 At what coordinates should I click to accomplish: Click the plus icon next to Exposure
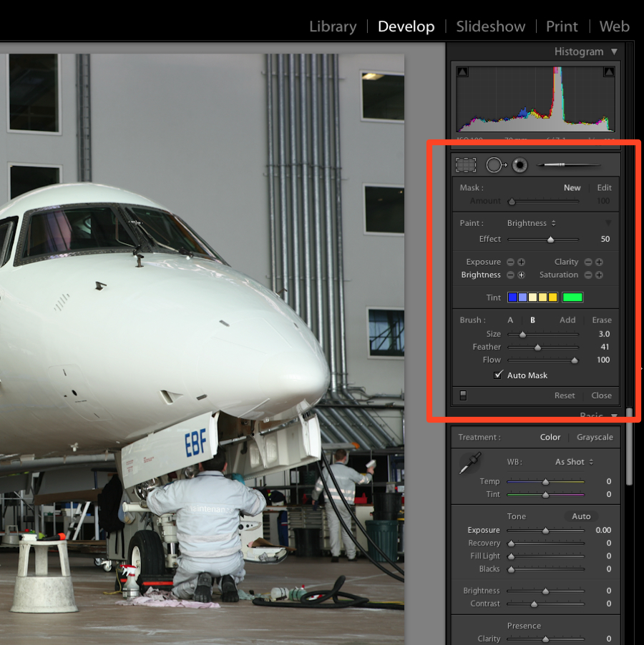pyautogui.click(x=522, y=262)
